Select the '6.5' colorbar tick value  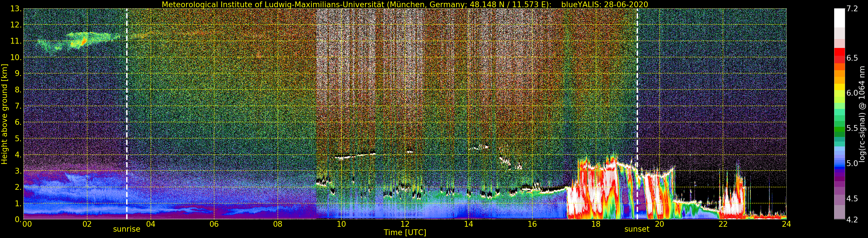pos(852,58)
